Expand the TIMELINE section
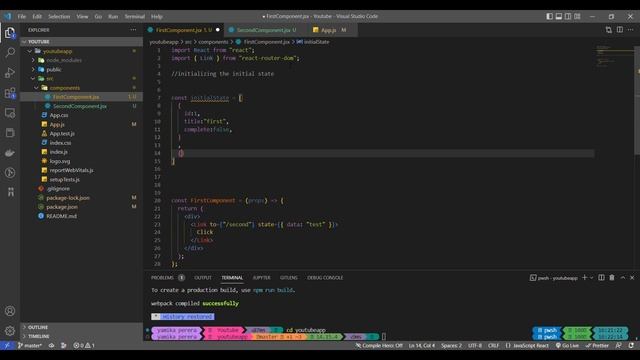 (82, 336)
